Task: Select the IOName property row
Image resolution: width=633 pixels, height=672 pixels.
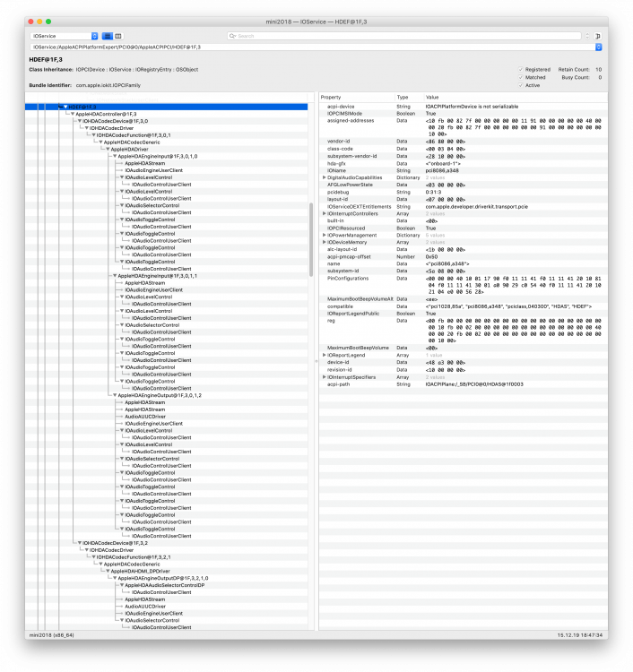Action: (464, 170)
